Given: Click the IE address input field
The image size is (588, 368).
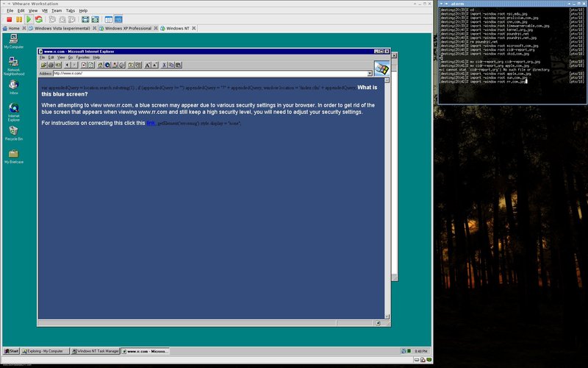Looking at the screenshot, I should coord(210,74).
